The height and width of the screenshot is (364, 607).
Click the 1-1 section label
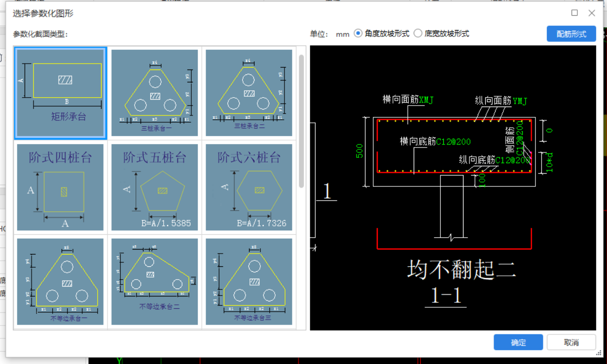point(446,295)
